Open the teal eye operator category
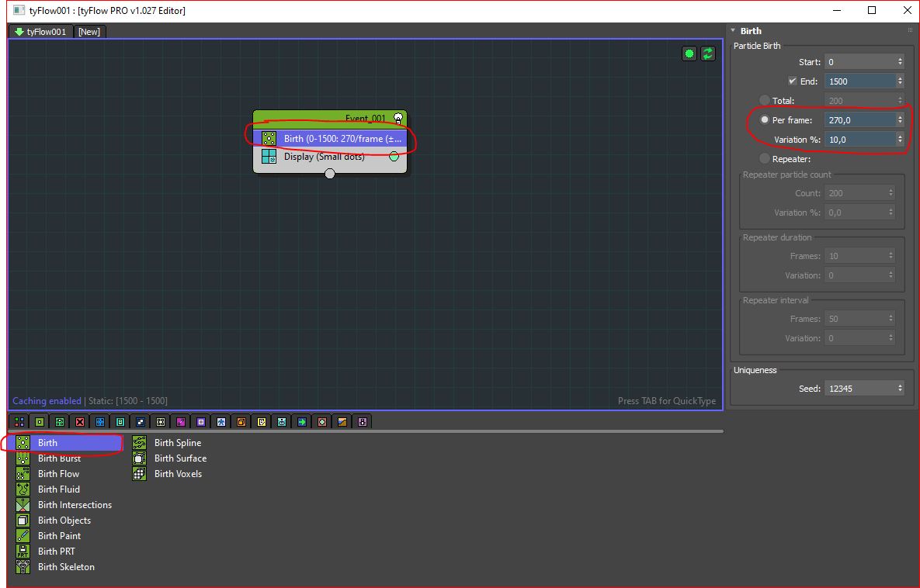This screenshot has width=920, height=588. click(282, 421)
